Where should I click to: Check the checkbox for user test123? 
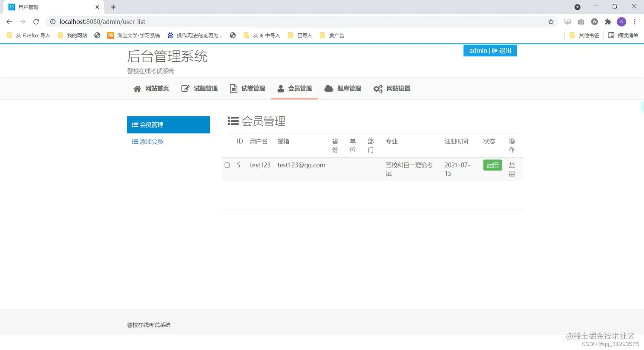(x=227, y=165)
